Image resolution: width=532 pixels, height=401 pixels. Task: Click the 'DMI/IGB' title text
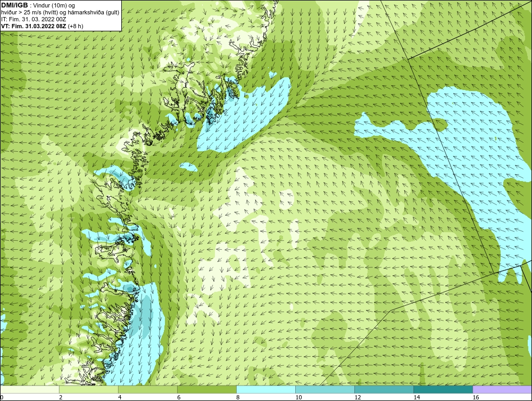[14, 5]
